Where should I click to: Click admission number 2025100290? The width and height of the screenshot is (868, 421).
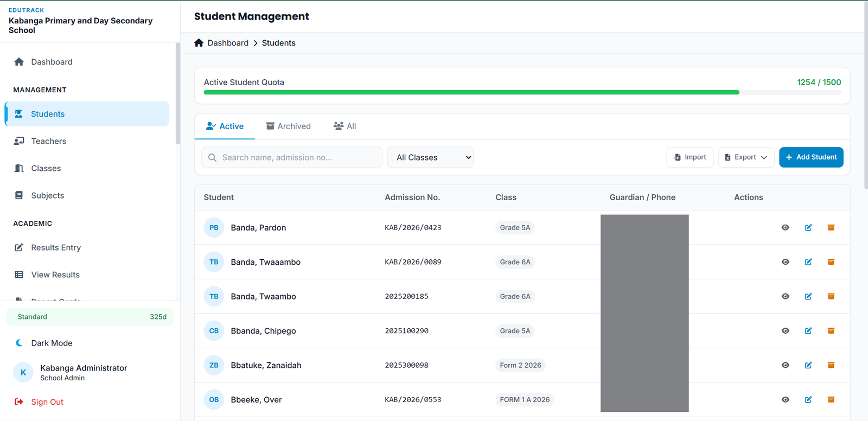tap(406, 331)
